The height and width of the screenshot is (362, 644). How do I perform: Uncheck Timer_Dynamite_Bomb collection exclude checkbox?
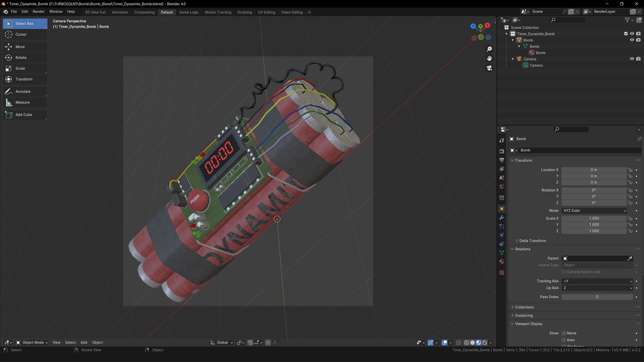pos(626,34)
